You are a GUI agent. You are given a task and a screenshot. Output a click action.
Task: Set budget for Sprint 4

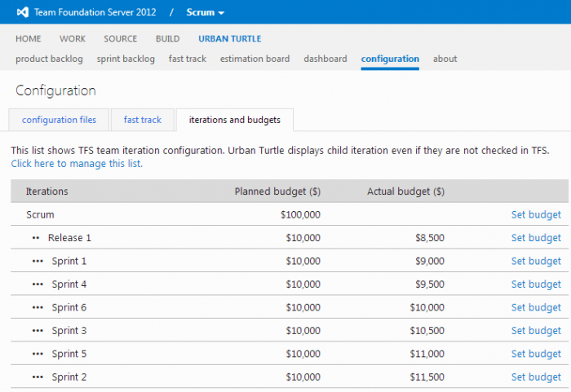tap(536, 284)
